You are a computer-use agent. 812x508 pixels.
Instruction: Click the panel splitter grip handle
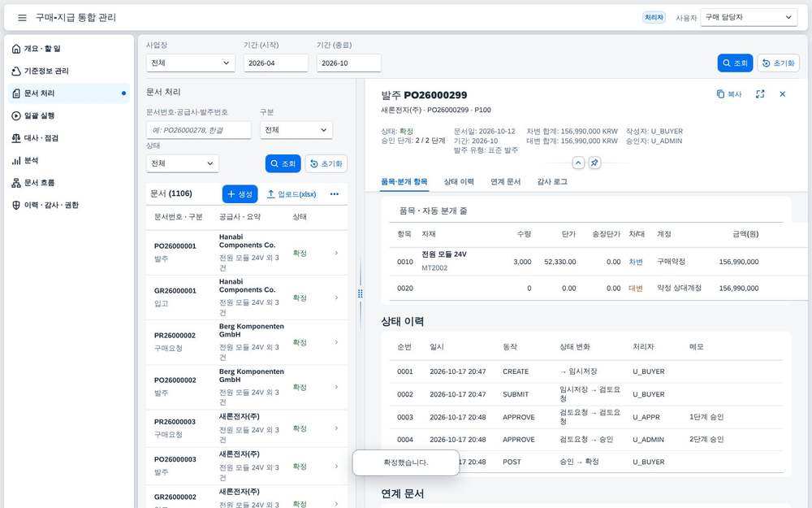pyautogui.click(x=361, y=293)
